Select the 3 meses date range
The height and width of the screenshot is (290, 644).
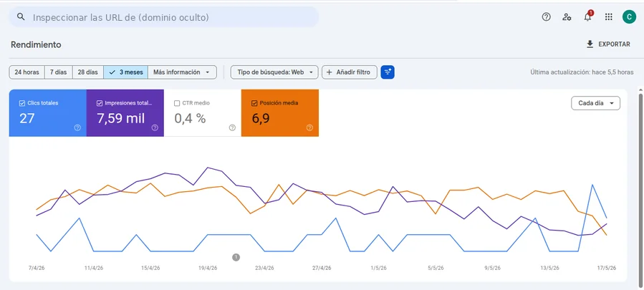coord(125,72)
